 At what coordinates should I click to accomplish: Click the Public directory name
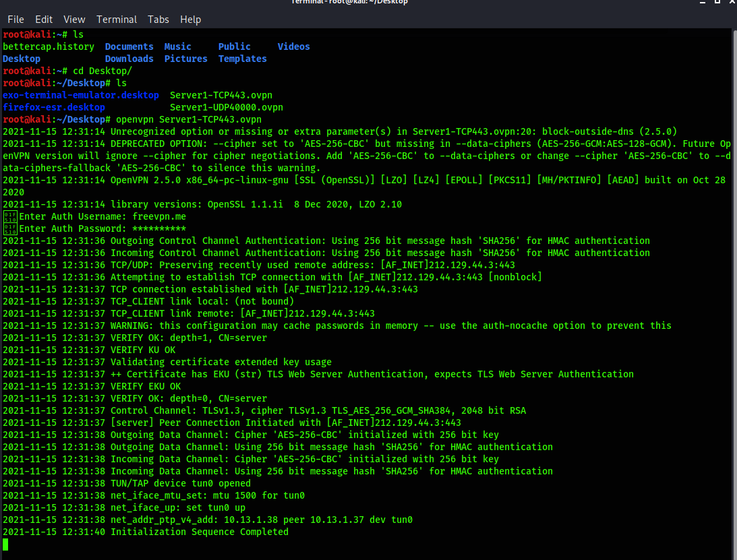coord(234,46)
